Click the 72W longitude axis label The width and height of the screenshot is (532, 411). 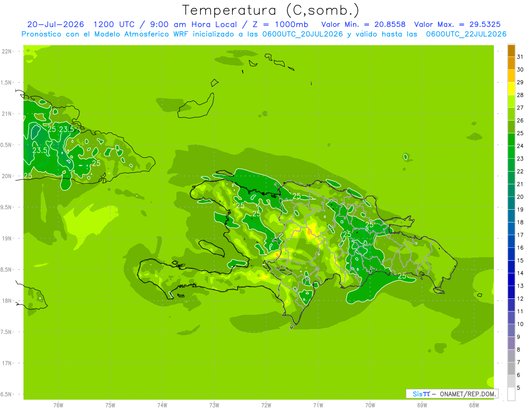(266, 405)
